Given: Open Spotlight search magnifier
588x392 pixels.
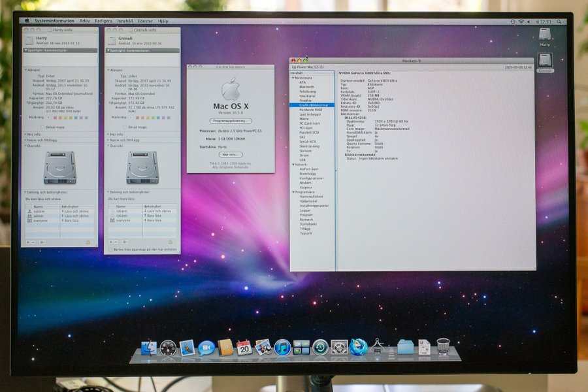Looking at the screenshot, I should coord(559,22).
